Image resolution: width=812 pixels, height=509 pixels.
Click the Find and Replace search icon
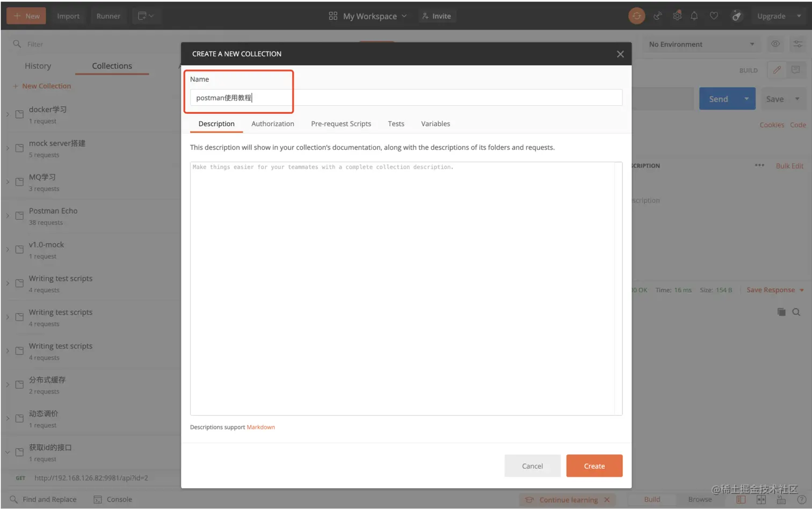[14, 499]
